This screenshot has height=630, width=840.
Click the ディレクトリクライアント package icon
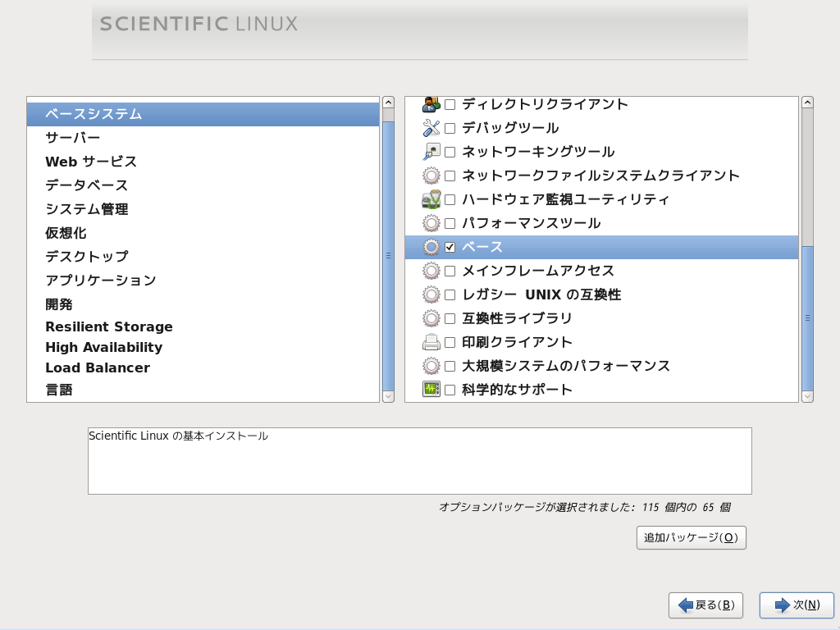click(x=431, y=104)
